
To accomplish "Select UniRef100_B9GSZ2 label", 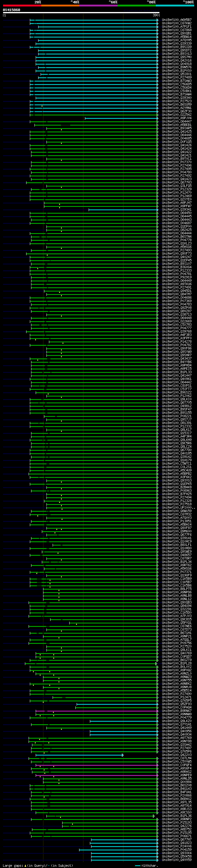I will [177, 392].
